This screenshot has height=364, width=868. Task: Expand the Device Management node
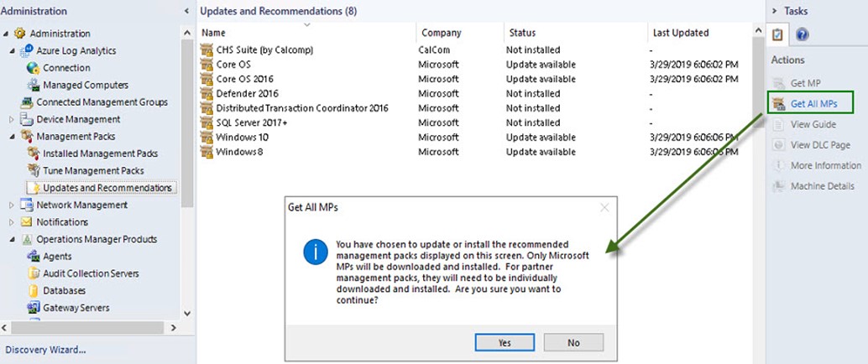pyautogui.click(x=12, y=119)
